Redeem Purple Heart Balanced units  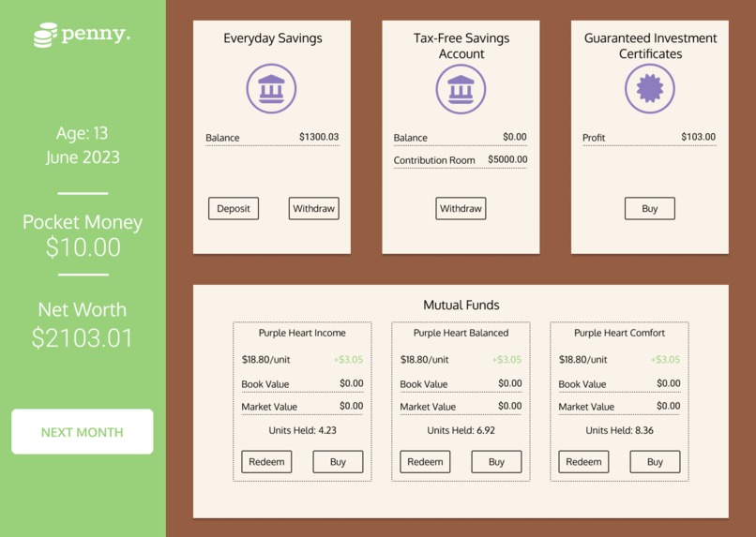click(425, 462)
